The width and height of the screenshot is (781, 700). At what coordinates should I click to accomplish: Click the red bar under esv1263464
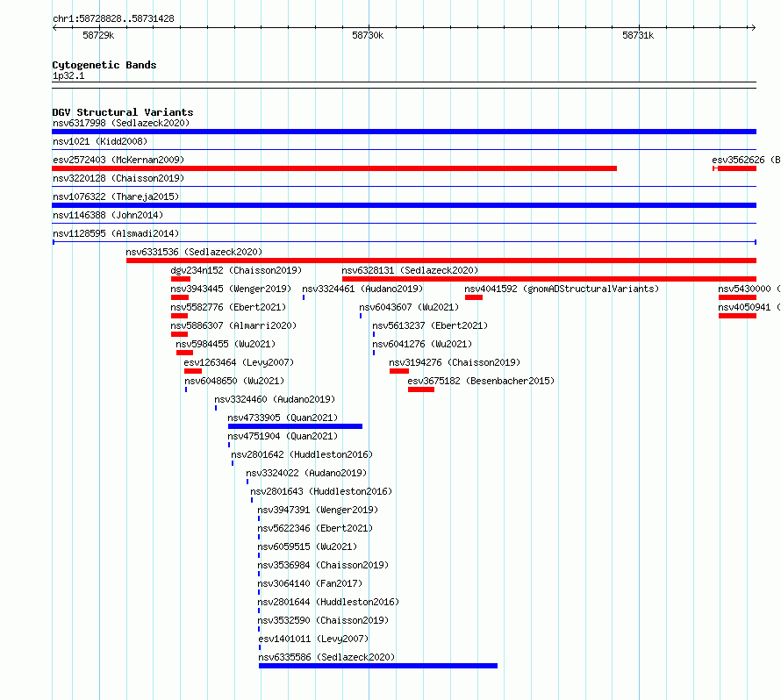coord(193,371)
